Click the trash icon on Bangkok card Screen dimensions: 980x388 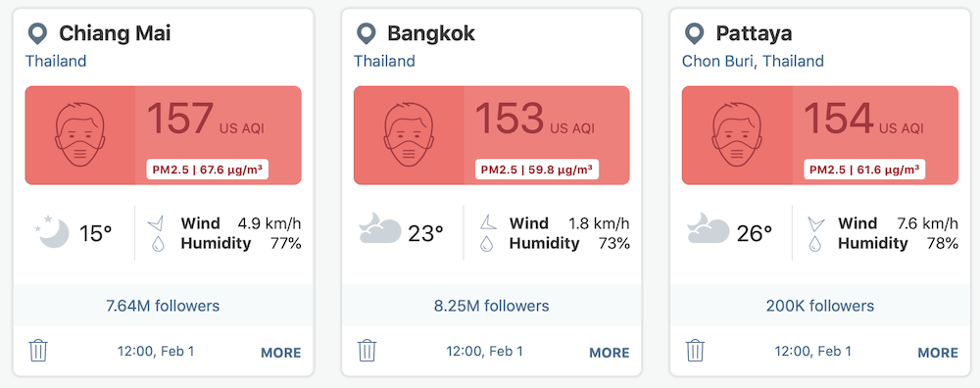[x=367, y=351]
